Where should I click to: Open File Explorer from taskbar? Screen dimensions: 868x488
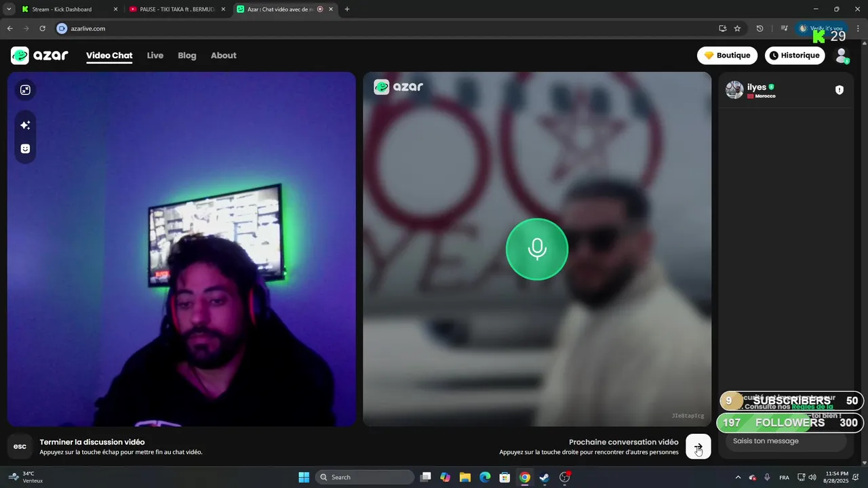pos(465,477)
